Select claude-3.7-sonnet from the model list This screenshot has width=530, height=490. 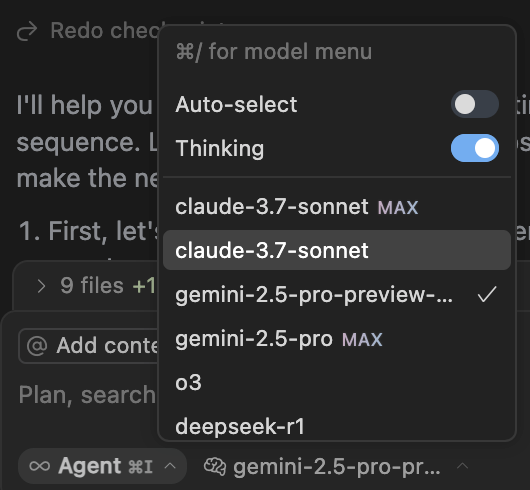337,250
